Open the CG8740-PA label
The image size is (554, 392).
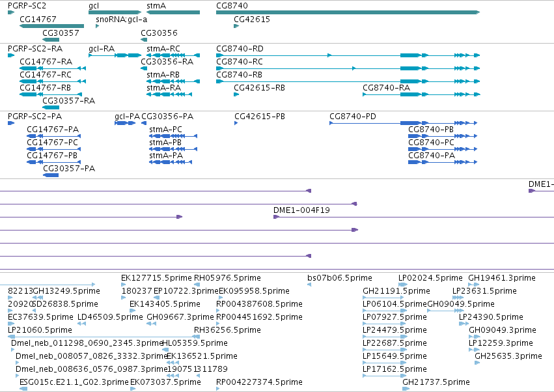click(x=432, y=156)
